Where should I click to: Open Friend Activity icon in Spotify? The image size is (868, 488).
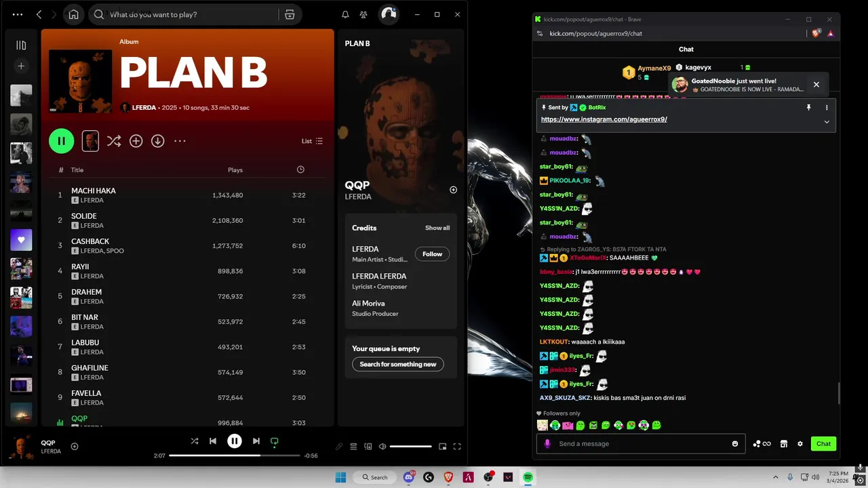(364, 14)
